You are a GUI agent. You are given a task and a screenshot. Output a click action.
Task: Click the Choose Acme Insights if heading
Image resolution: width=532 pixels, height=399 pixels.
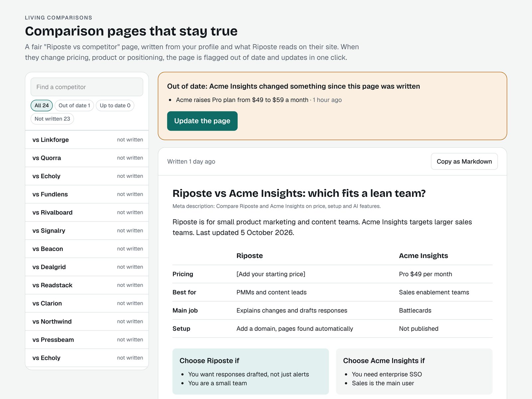tap(384, 361)
